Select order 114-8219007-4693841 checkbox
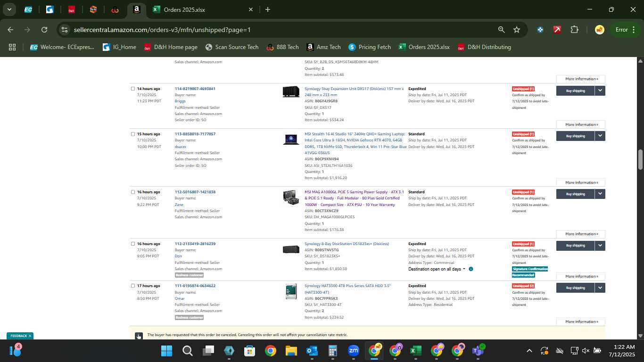644x362 pixels. pos(133,89)
